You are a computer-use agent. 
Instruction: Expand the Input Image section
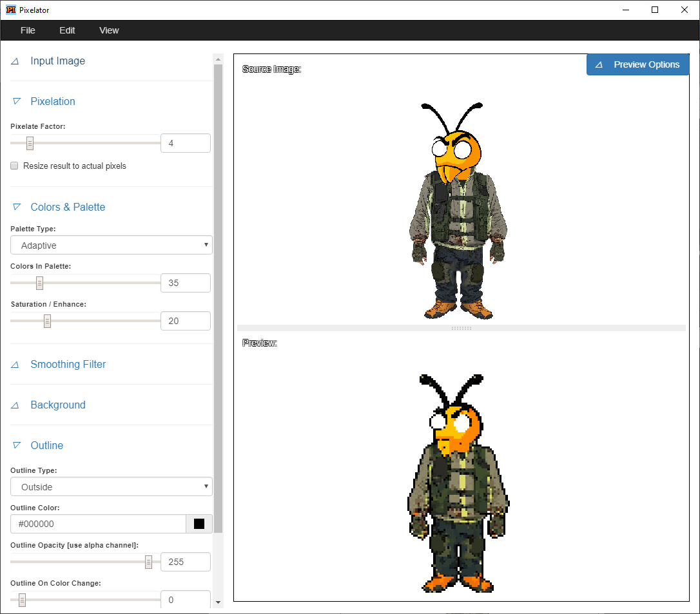pyautogui.click(x=57, y=61)
